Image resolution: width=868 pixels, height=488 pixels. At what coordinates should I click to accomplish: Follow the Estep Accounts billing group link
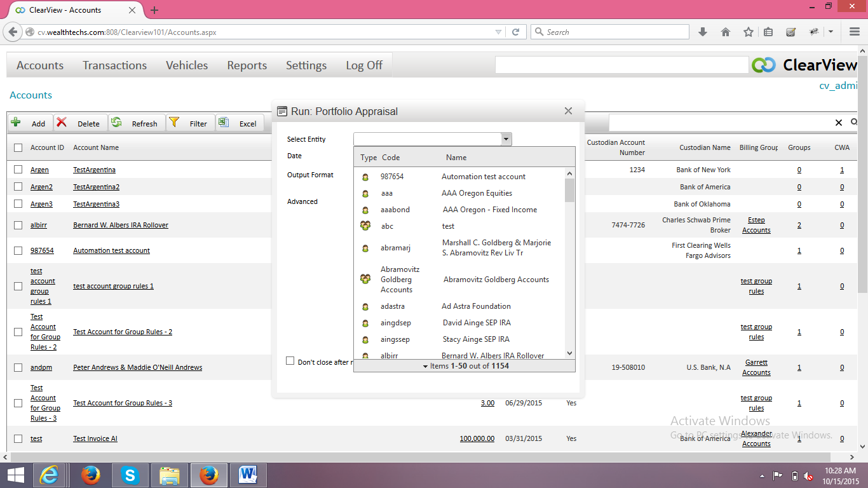pos(756,225)
